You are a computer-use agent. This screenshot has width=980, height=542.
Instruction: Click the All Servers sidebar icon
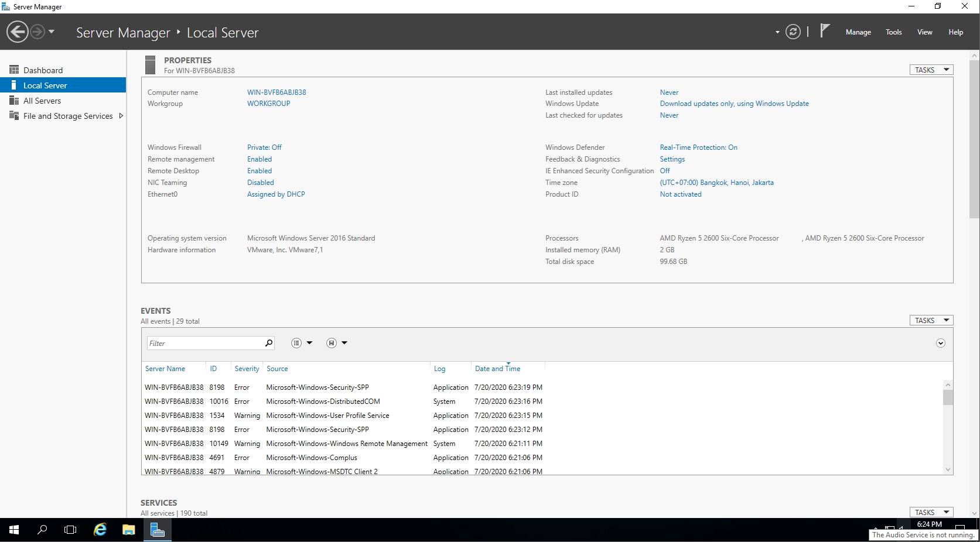pos(14,100)
